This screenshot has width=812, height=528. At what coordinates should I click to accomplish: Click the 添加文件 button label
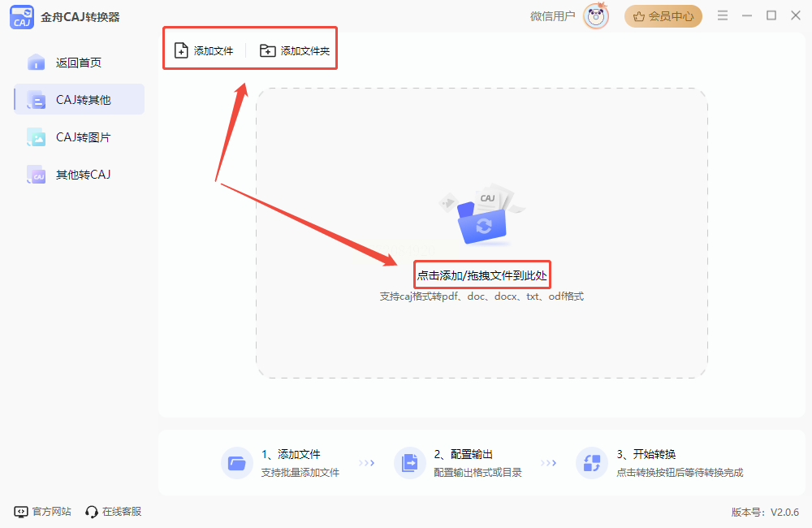click(x=214, y=51)
